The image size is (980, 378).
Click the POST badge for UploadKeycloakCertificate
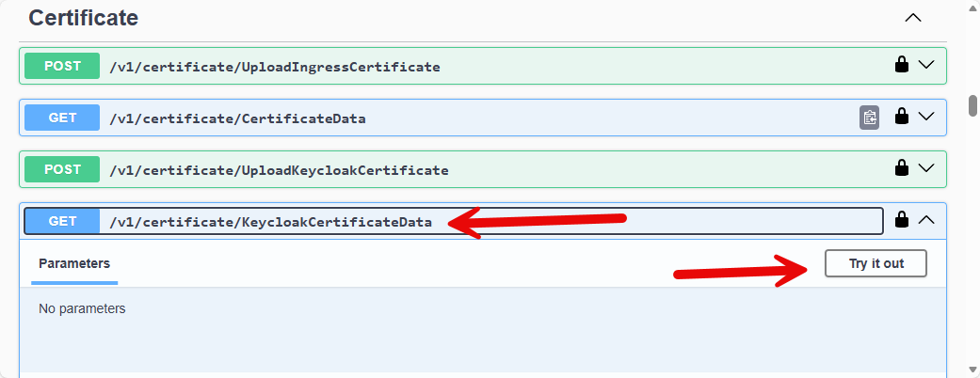(x=62, y=169)
